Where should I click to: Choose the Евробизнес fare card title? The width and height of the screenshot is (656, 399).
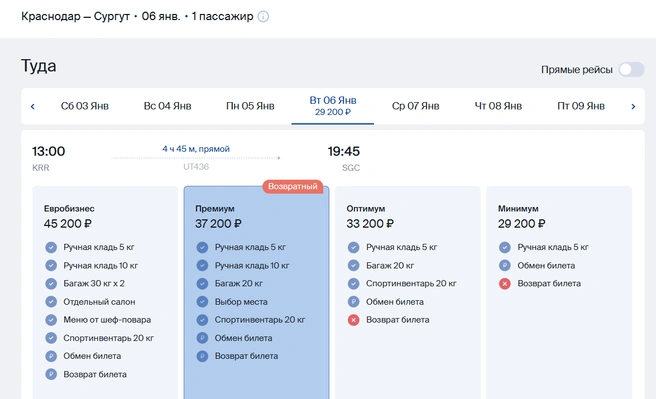click(x=69, y=209)
